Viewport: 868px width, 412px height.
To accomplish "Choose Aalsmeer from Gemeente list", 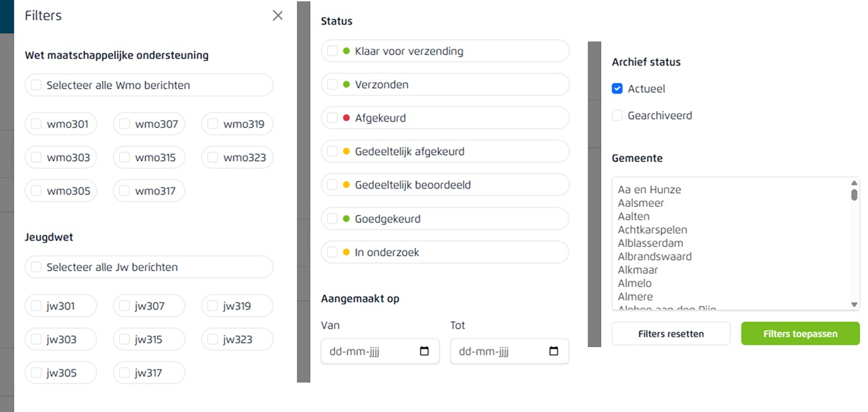I will pos(641,203).
